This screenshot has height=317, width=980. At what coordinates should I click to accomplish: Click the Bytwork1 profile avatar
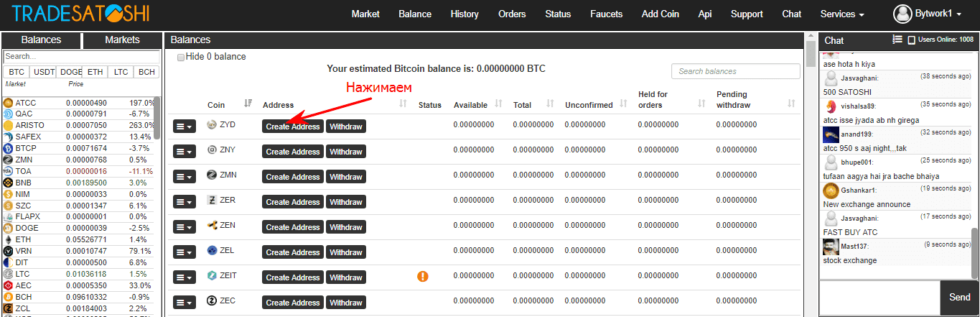(x=902, y=14)
